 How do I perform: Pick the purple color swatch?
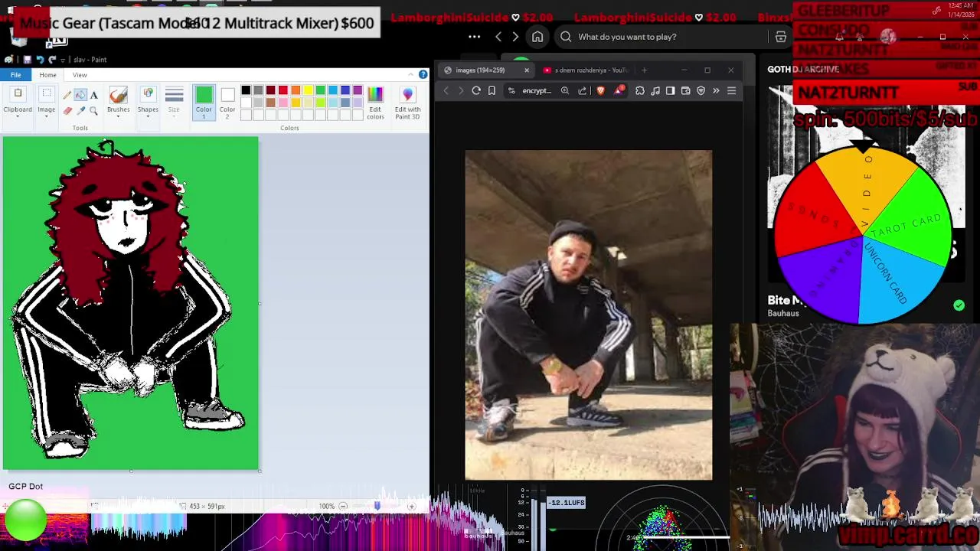[x=358, y=90]
